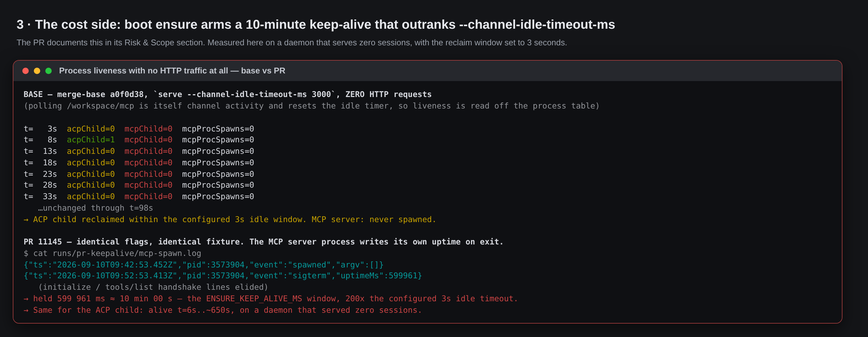This screenshot has height=337, width=868.
Task: Click the red 'held 599 961 ms' line
Action: (271, 299)
